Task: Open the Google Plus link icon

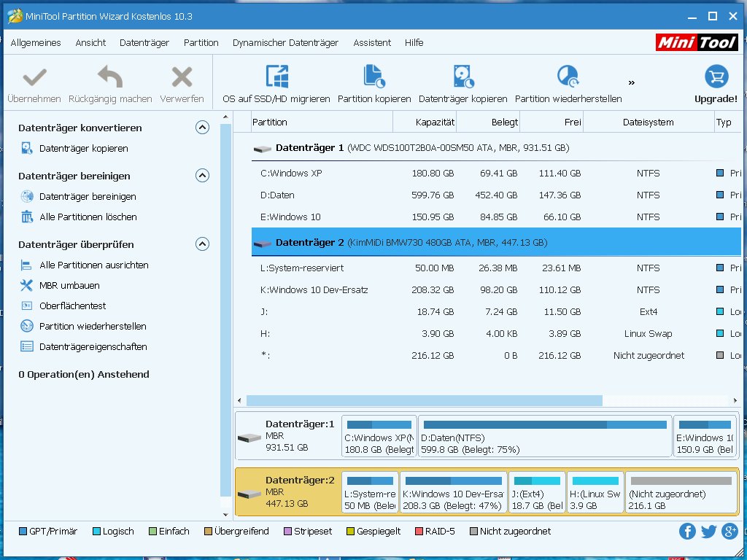Action: click(x=729, y=531)
